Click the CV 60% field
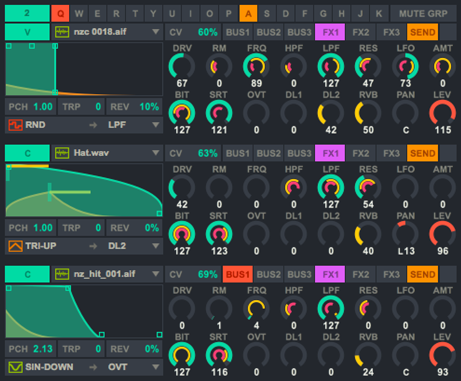 [193, 32]
